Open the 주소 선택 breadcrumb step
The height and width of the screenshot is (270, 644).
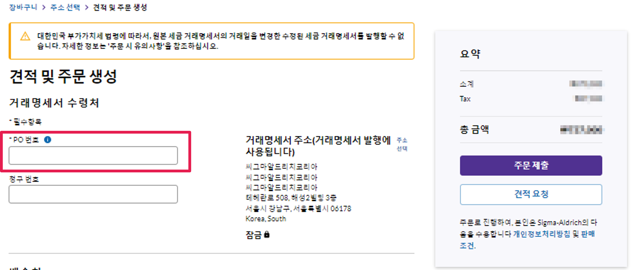coord(65,8)
